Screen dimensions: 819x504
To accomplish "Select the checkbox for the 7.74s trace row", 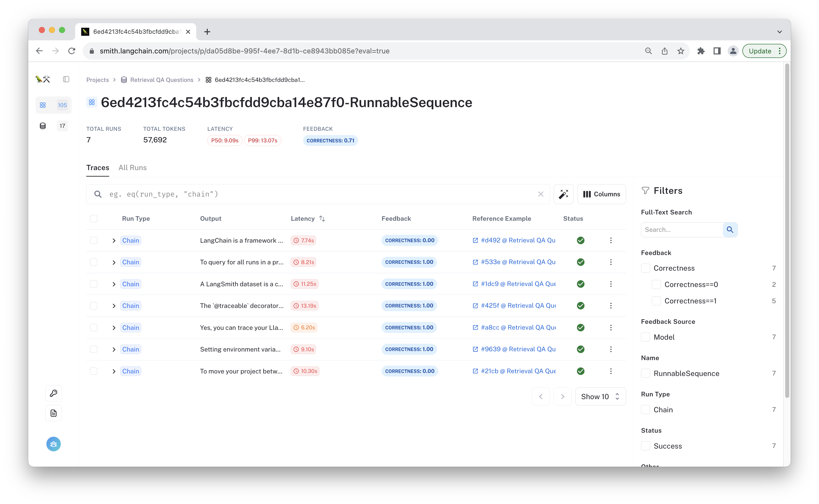I will point(94,240).
